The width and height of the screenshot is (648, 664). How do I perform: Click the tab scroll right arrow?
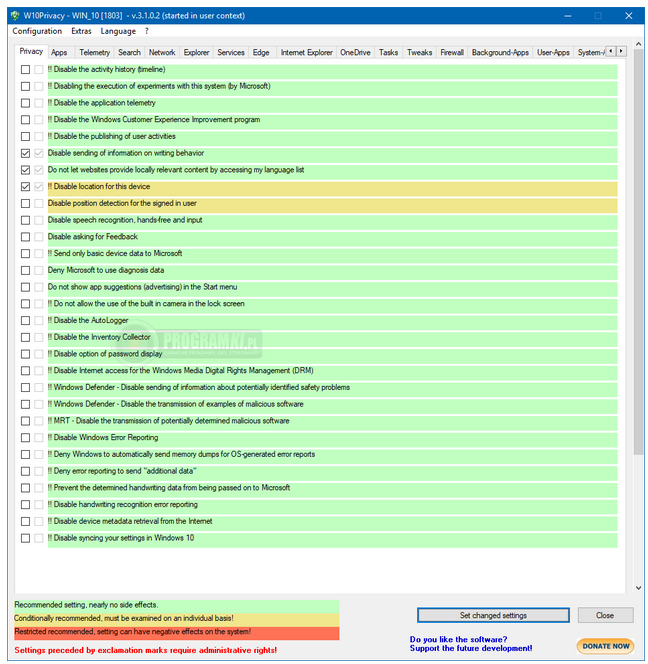click(x=621, y=51)
